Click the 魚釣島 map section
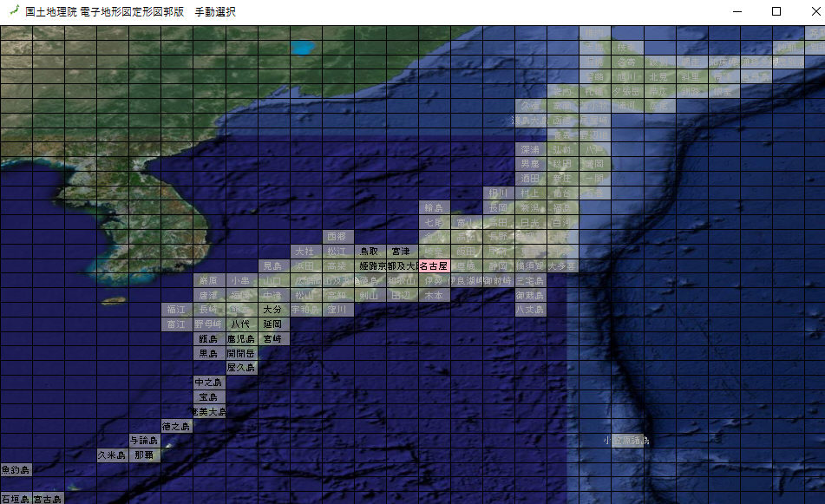 pos(16,469)
